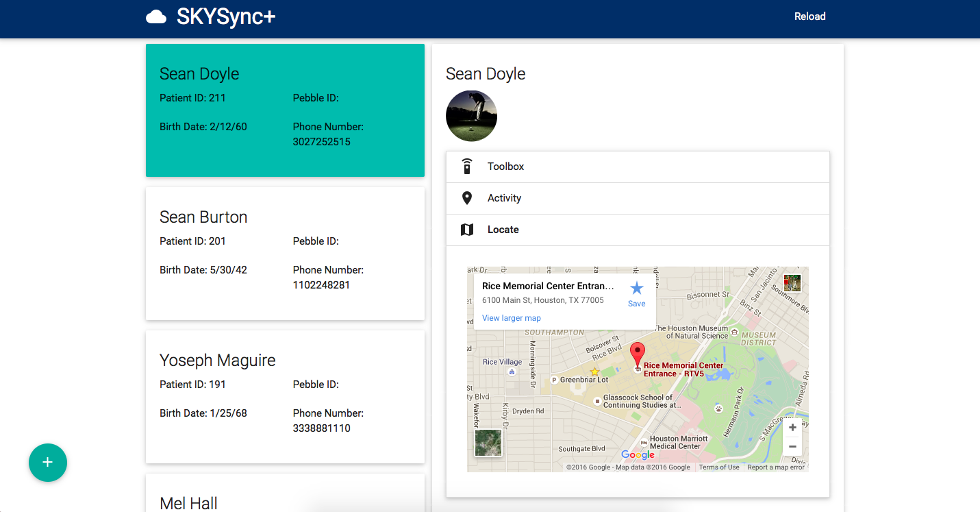Click Rice Village marker icon on map
Screen dimensions: 980x512
[512, 372]
